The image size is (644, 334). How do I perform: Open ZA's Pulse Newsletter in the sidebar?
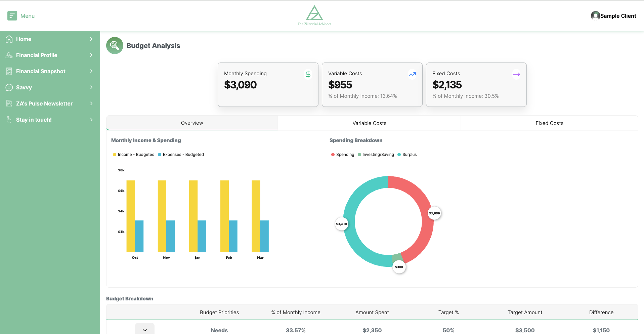(44, 103)
